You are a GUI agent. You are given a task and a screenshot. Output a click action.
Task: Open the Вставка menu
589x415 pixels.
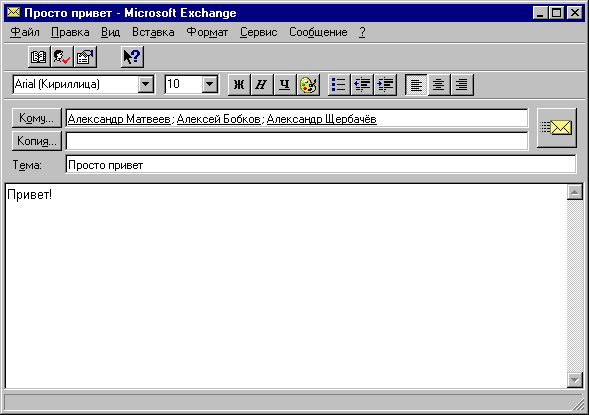[x=153, y=32]
